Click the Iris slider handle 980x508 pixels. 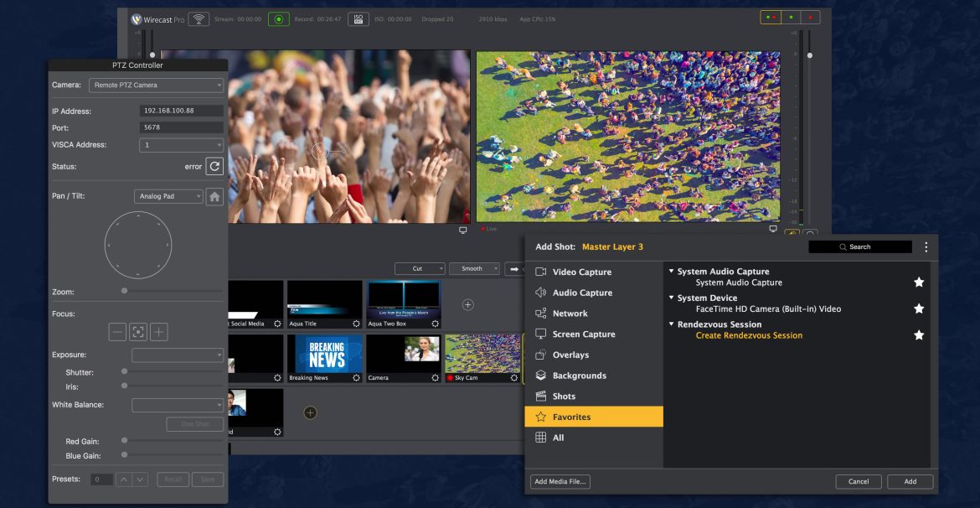pos(124,386)
